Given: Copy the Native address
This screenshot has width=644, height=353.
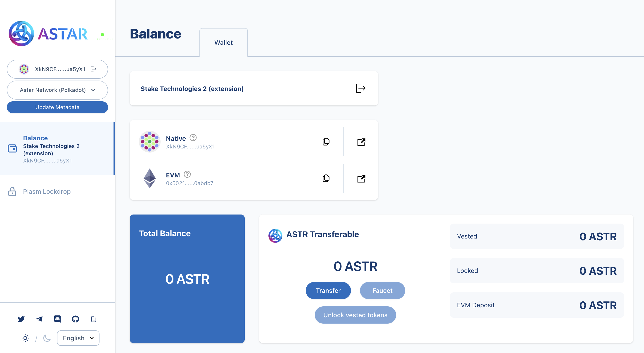Looking at the screenshot, I should (326, 142).
